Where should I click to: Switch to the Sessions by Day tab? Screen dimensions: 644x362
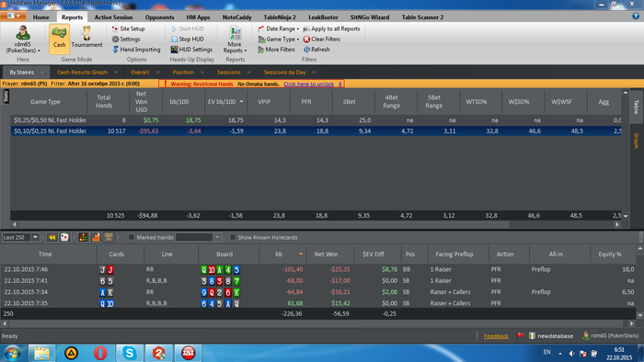click(x=284, y=73)
